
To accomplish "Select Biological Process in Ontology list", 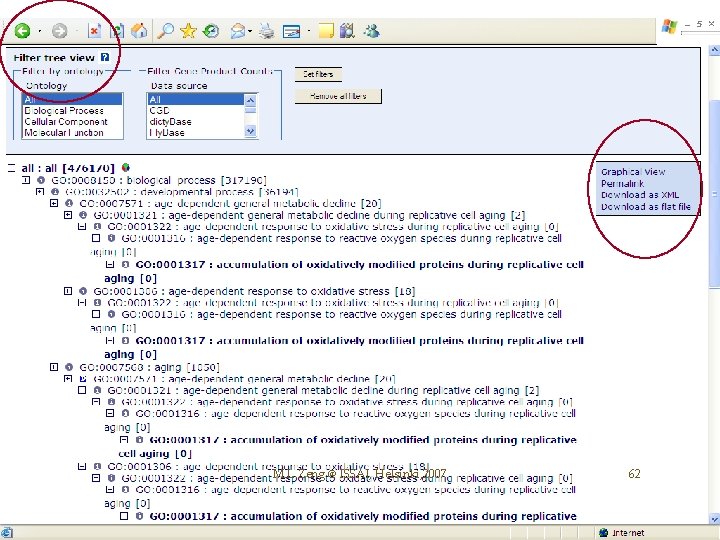I will tap(73, 111).
